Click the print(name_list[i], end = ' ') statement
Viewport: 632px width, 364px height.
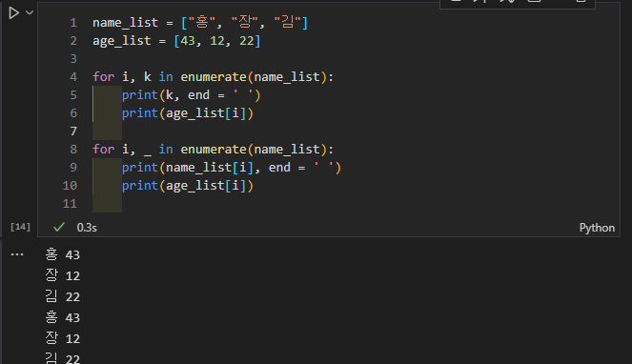point(232,168)
